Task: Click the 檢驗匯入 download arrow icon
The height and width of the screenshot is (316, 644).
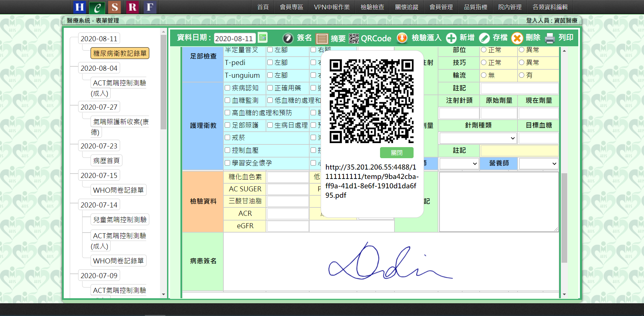Action: 402,38
